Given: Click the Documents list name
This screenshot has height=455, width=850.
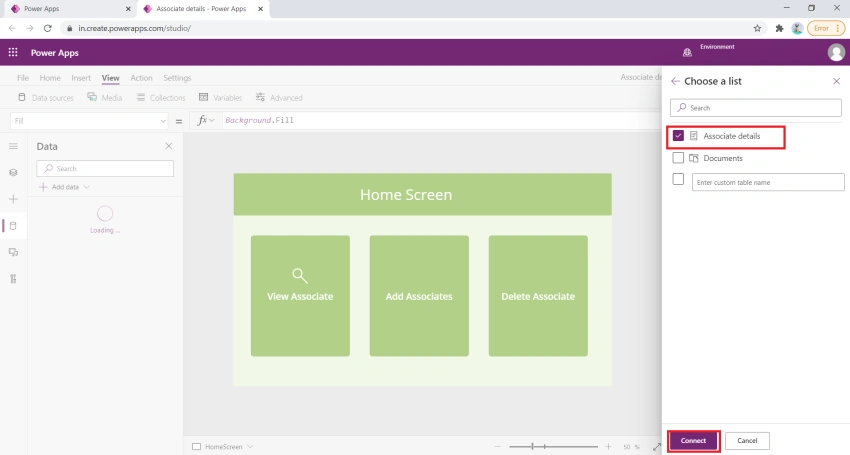Looking at the screenshot, I should (x=723, y=158).
